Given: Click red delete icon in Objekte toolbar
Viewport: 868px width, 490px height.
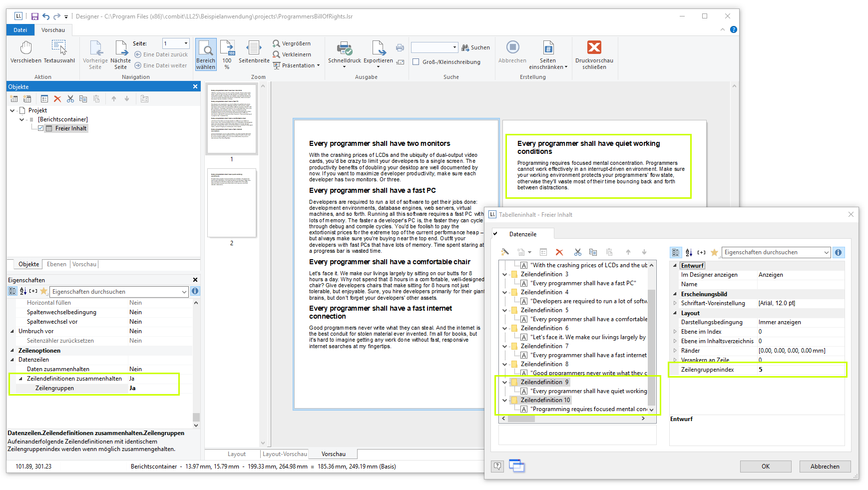Looking at the screenshot, I should (57, 99).
